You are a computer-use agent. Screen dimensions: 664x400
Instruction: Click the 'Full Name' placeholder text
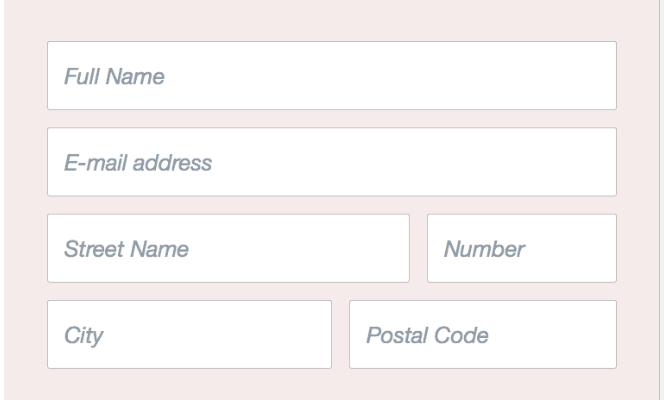click(114, 76)
